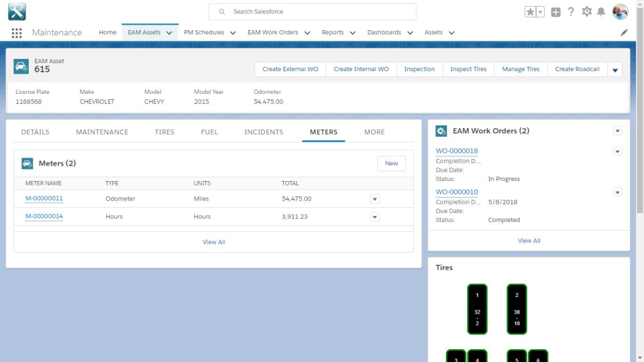The width and height of the screenshot is (644, 362).
Task: Click the Favorites star icon
Action: tap(530, 12)
